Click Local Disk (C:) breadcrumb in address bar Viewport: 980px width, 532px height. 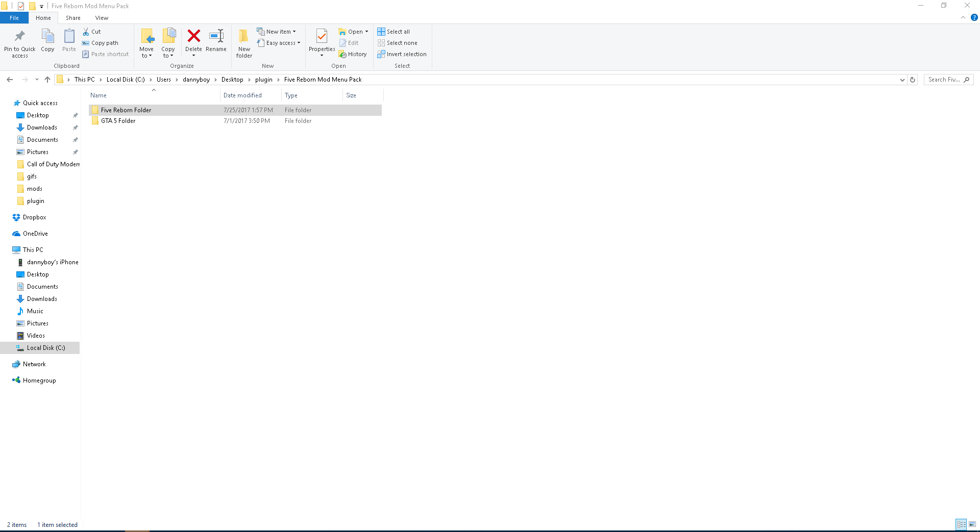tap(126, 80)
